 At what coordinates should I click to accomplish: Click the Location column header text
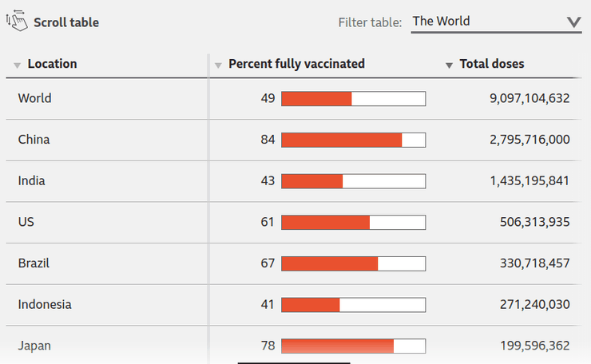[x=52, y=64]
